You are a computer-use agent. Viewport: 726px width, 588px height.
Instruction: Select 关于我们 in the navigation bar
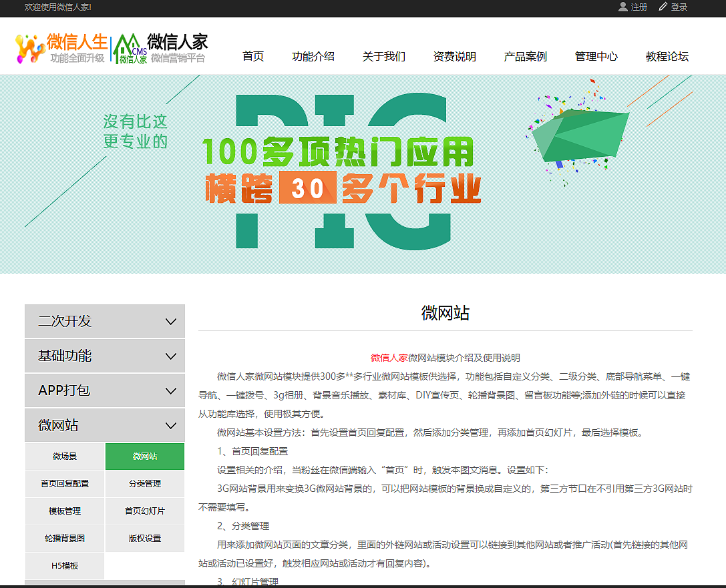coord(383,57)
